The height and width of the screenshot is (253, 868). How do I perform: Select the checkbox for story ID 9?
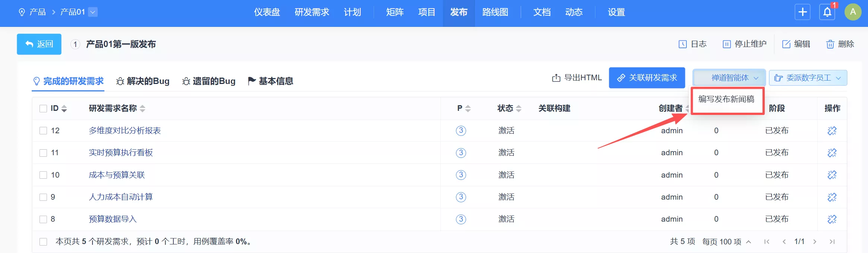43,197
